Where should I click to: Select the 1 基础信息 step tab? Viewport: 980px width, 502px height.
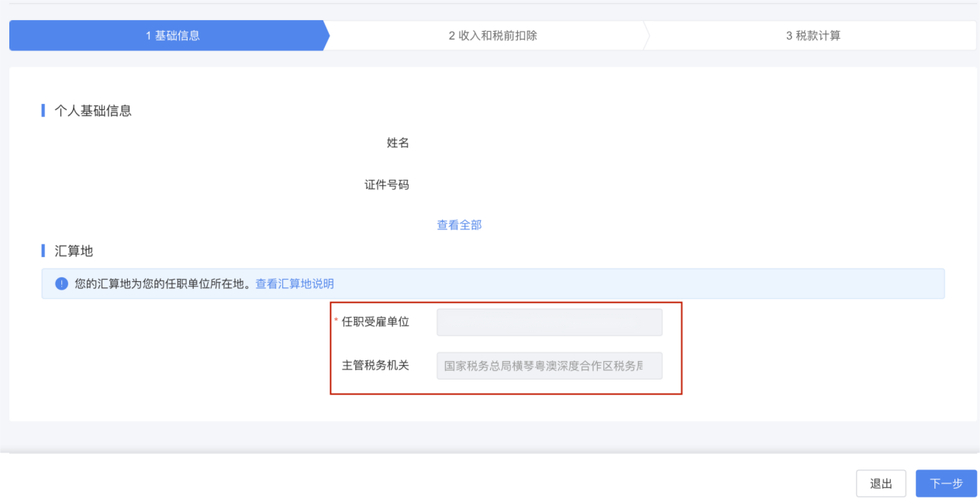click(x=172, y=36)
